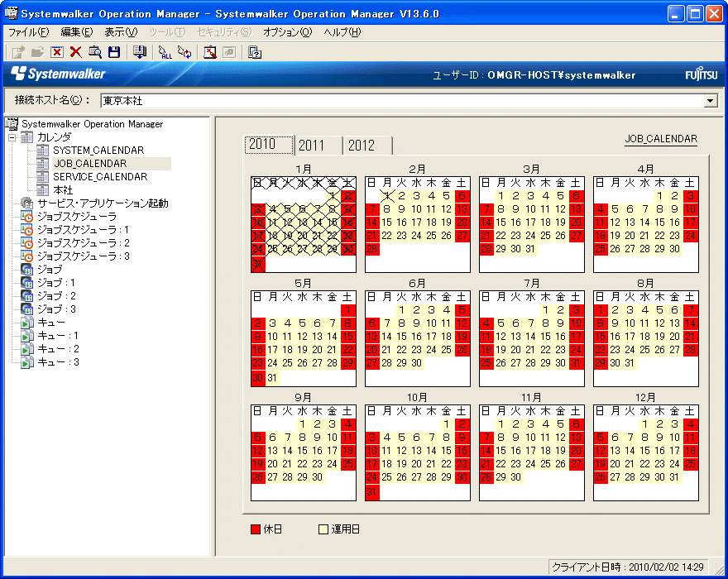Click the 接続ホスト名 field showing 東京本社
Screen dimensions: 728x579
click(409, 101)
